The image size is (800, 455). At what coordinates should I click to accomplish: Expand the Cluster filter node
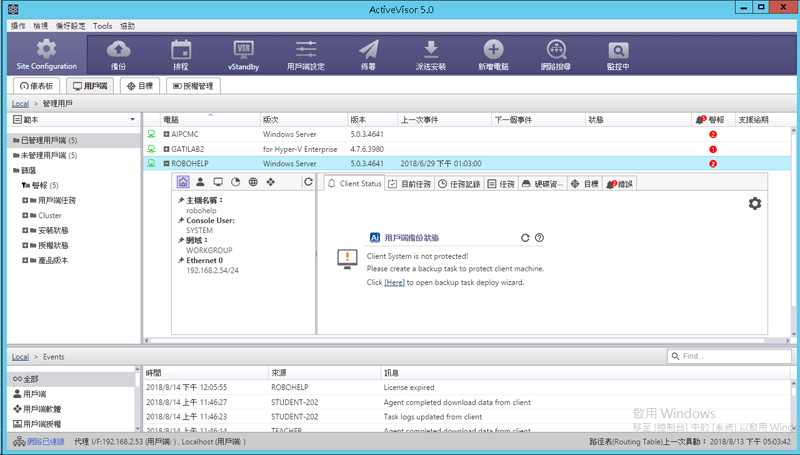25,215
